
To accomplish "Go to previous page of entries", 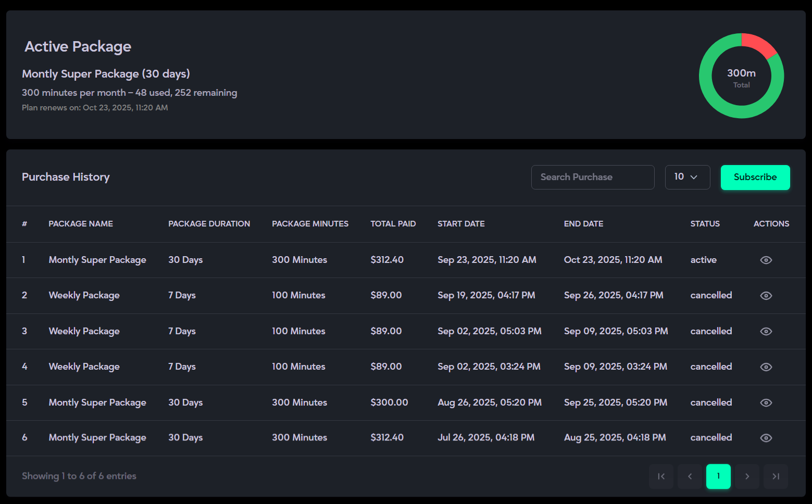I will [690, 476].
